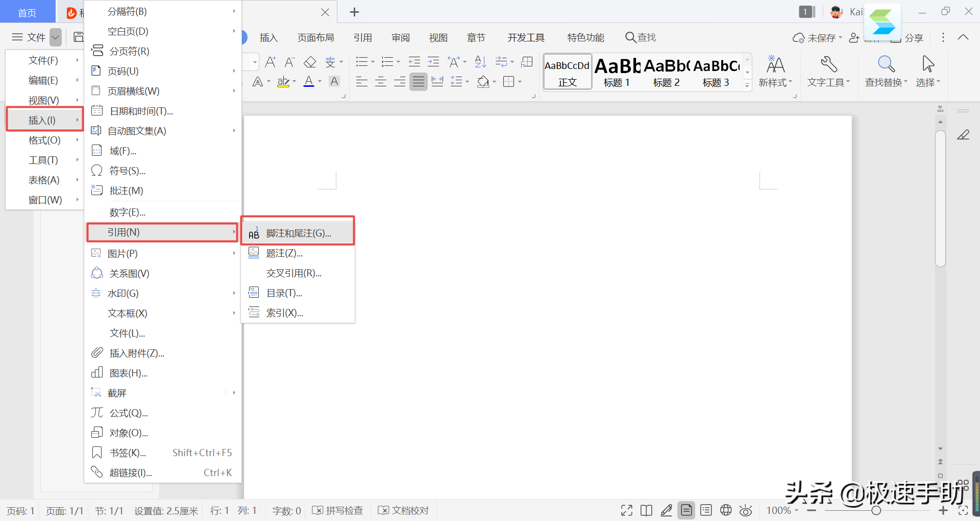Click the zoom in plus button
This screenshot has height=521, width=980.
click(x=943, y=510)
